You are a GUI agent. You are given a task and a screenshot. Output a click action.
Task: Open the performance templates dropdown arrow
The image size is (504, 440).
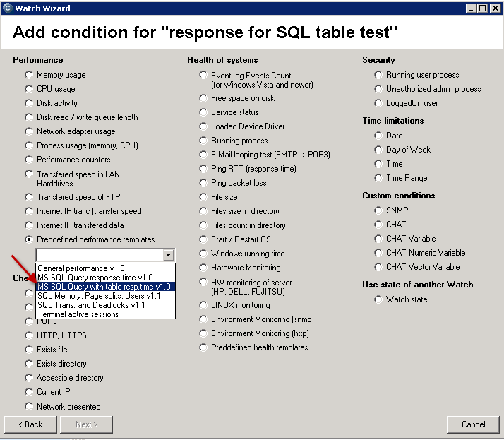tap(168, 255)
